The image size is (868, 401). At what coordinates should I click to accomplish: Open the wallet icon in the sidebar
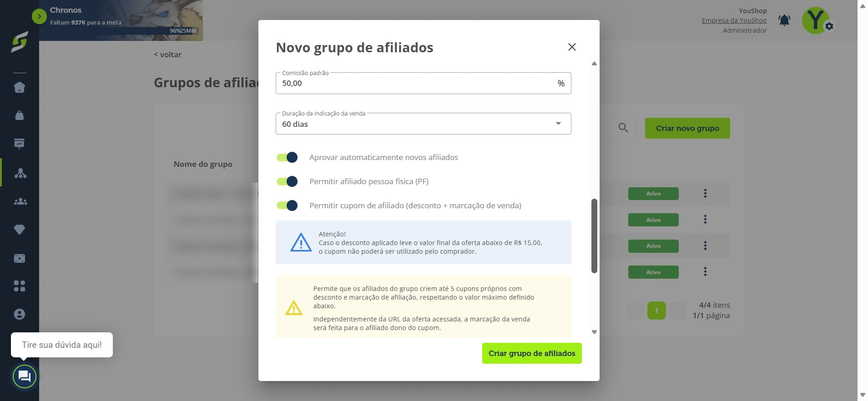click(x=20, y=258)
